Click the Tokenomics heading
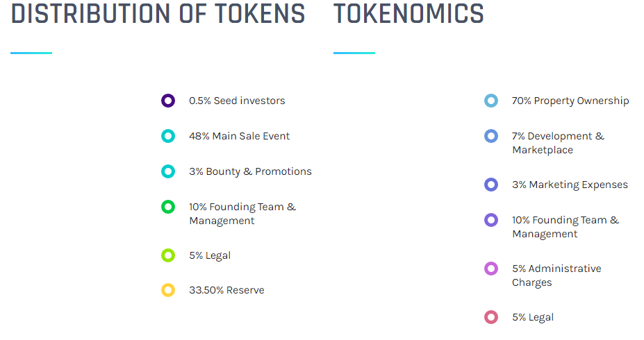This screenshot has height=340, width=644. point(408,14)
